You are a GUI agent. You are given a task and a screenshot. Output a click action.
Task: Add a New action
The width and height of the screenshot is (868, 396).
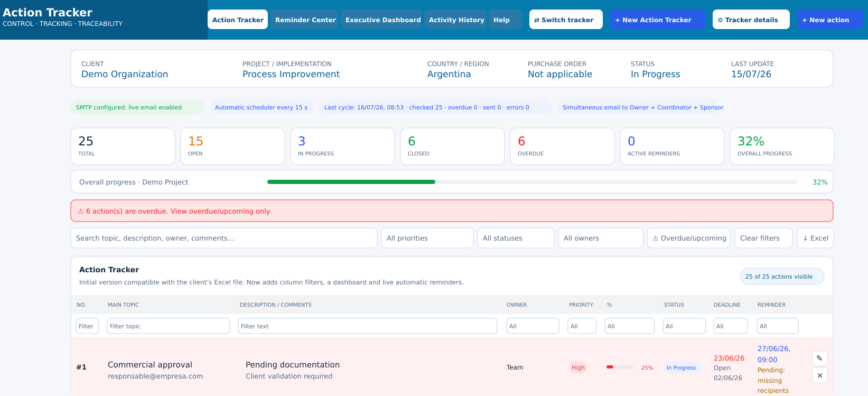[x=830, y=20]
